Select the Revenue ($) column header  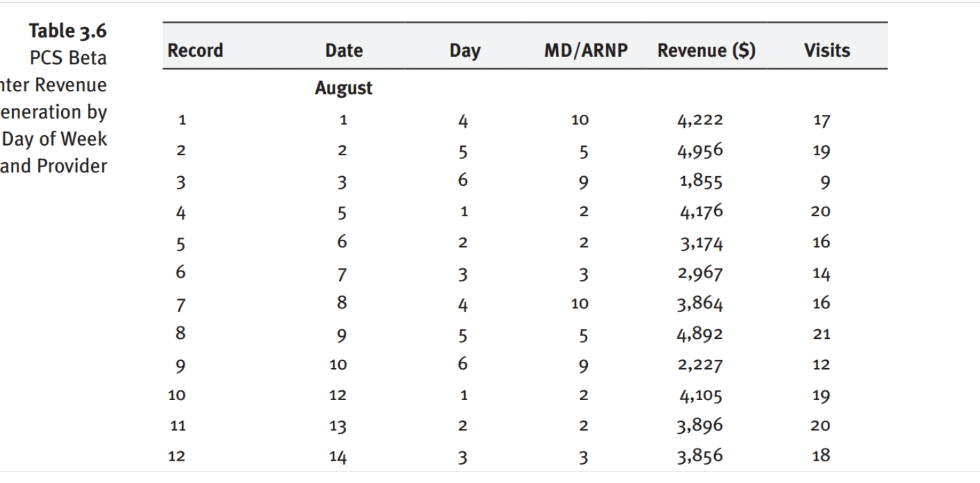pos(706,51)
